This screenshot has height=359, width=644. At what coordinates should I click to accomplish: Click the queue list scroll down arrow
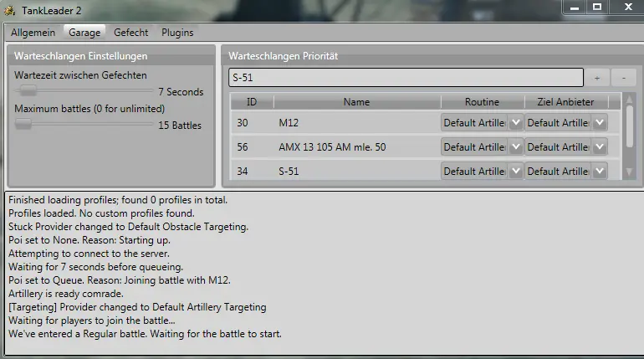pos(629,172)
